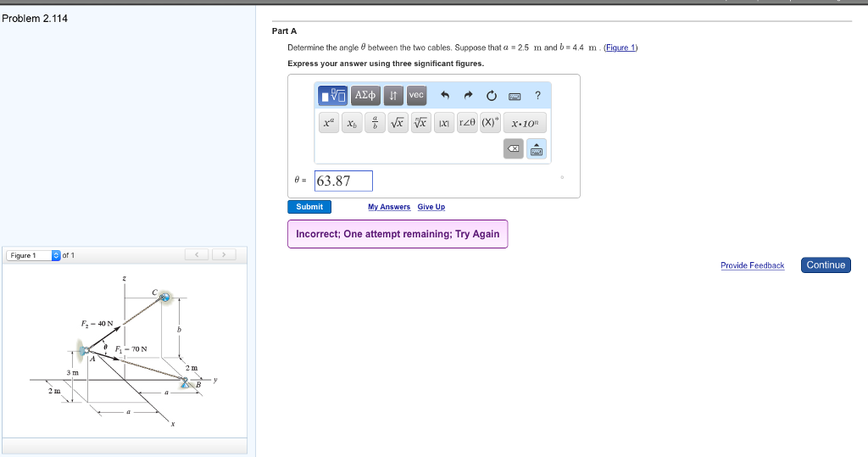
Task: Show keyboard shortcuts icon in toolbar
Action: (x=515, y=97)
